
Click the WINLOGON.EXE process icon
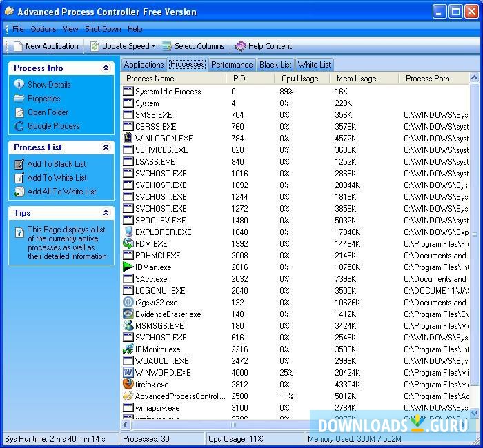[x=128, y=138]
